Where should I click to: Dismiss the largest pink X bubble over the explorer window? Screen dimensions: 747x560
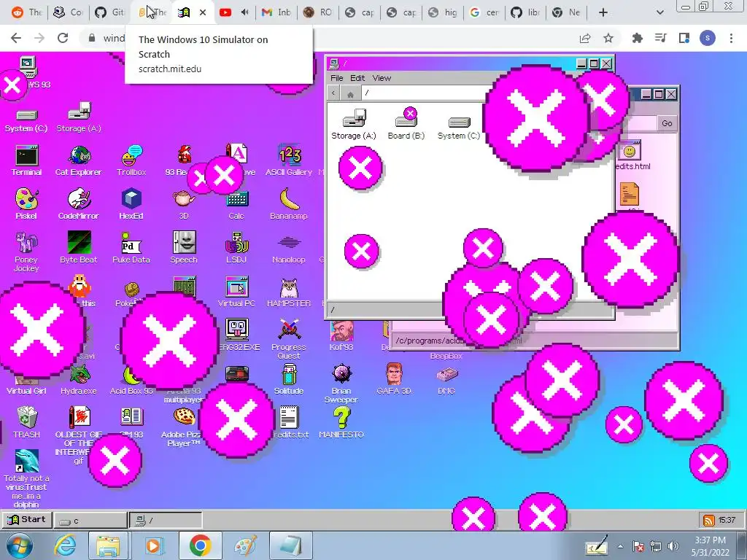tap(536, 119)
